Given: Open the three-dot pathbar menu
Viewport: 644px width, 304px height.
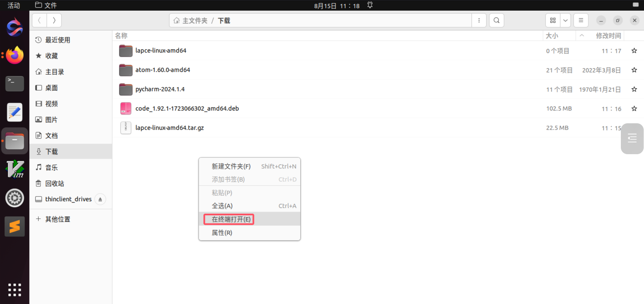Looking at the screenshot, I should point(479,20).
